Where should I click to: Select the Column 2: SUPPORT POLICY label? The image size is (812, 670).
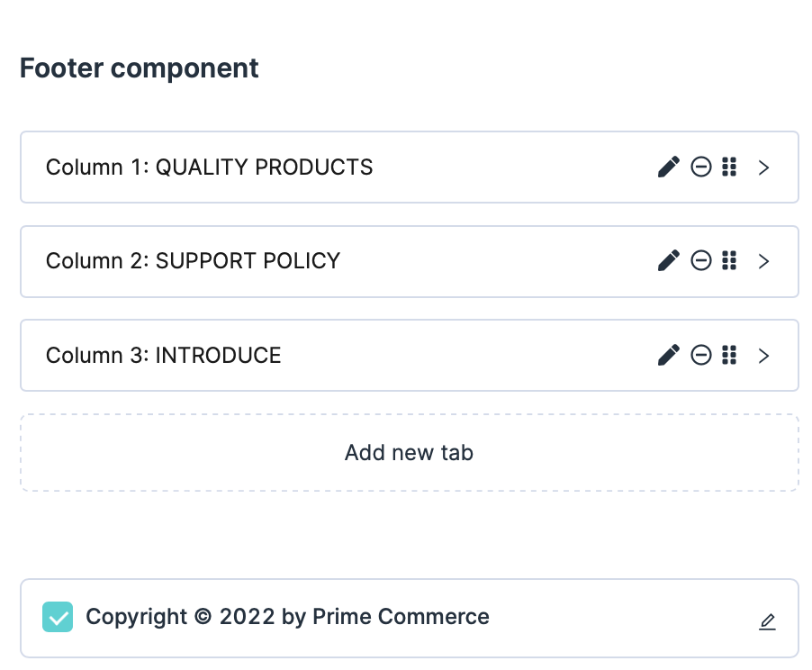click(193, 261)
